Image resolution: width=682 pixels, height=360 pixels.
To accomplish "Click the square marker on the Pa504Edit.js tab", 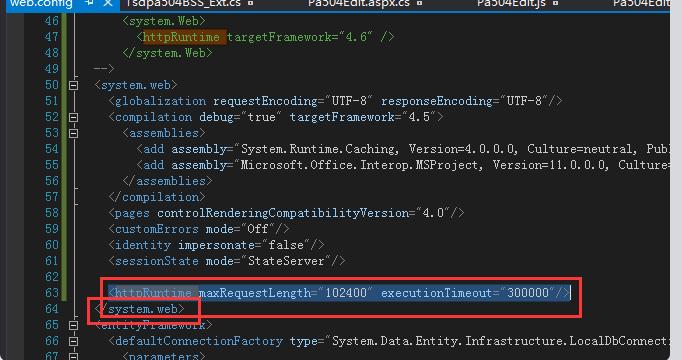I will pos(555,3).
